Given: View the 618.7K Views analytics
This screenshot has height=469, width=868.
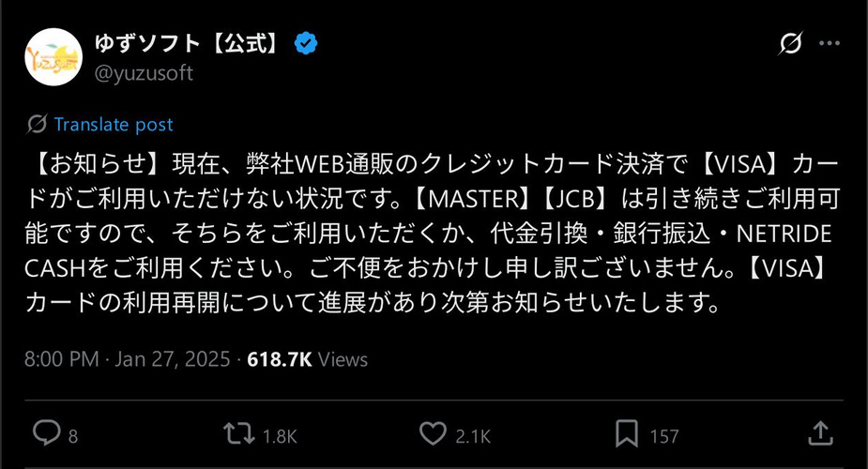Looking at the screenshot, I should tap(307, 359).
